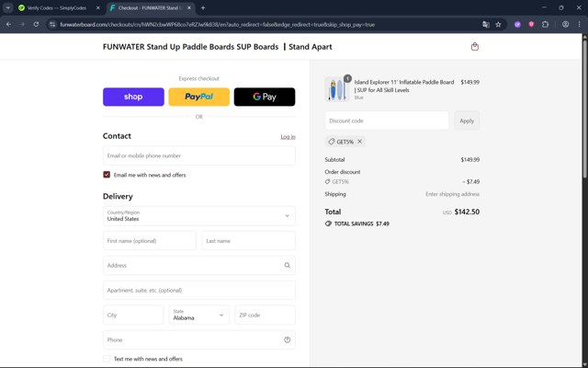Click the Enter shipping address text
588x368 pixels.
point(452,194)
